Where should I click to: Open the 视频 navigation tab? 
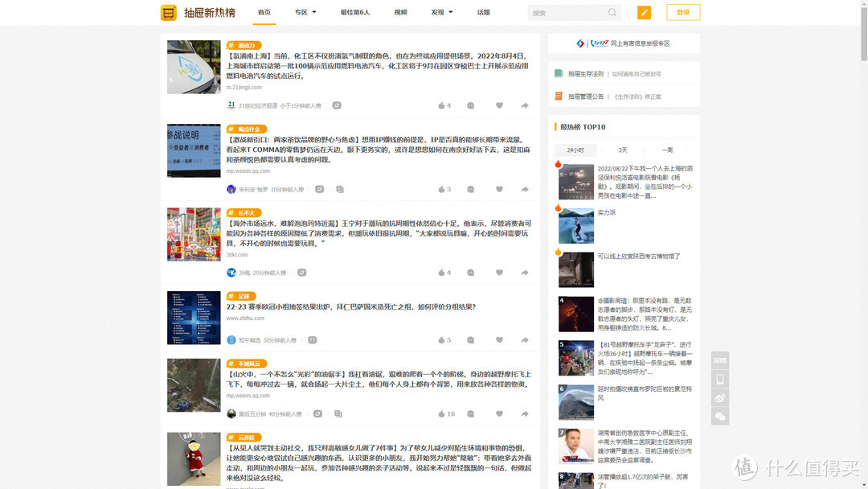click(x=400, y=12)
